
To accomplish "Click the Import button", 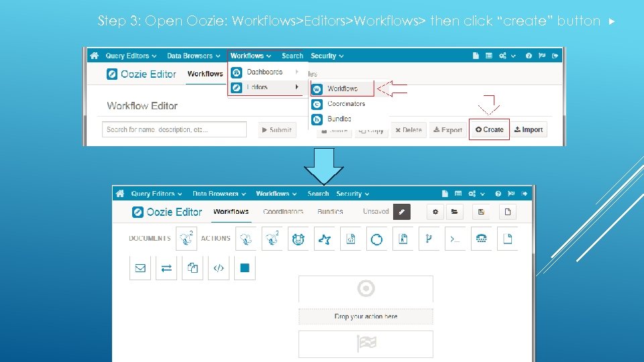I will 529,129.
